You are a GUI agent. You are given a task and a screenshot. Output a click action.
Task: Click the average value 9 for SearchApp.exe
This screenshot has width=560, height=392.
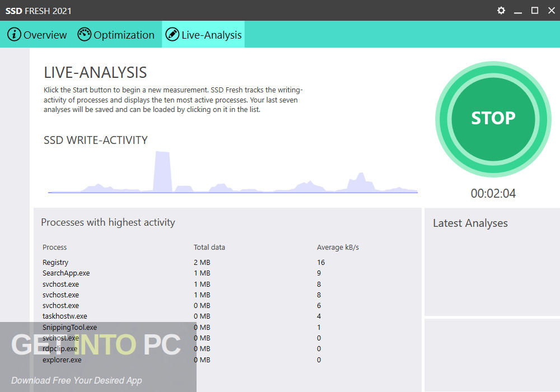(x=319, y=273)
